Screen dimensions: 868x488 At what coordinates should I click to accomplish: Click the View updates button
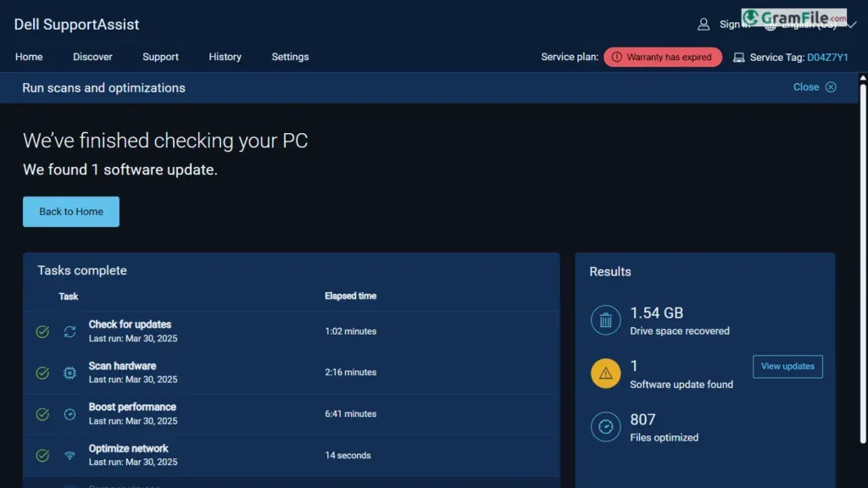pyautogui.click(x=787, y=366)
